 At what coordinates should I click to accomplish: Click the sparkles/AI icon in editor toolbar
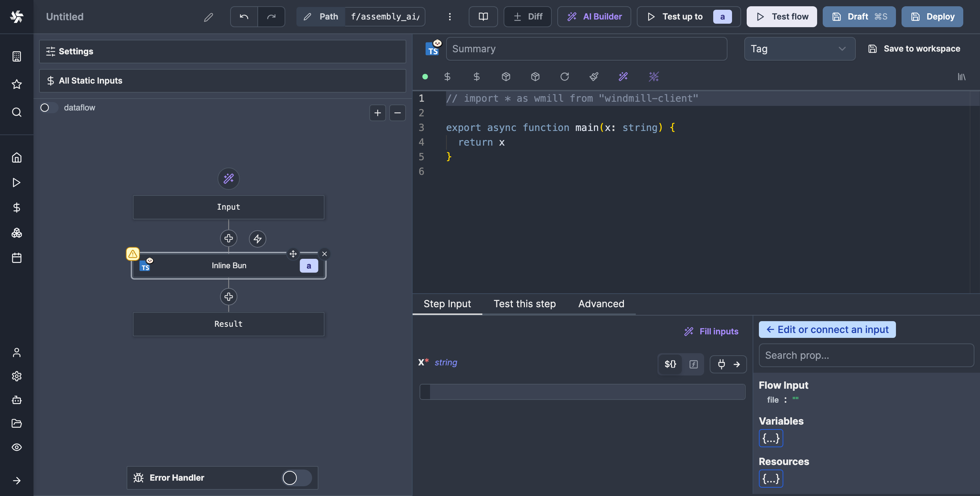click(x=655, y=77)
